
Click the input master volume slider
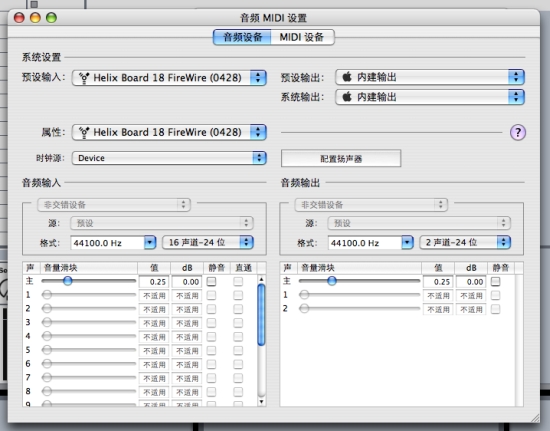coord(88,281)
